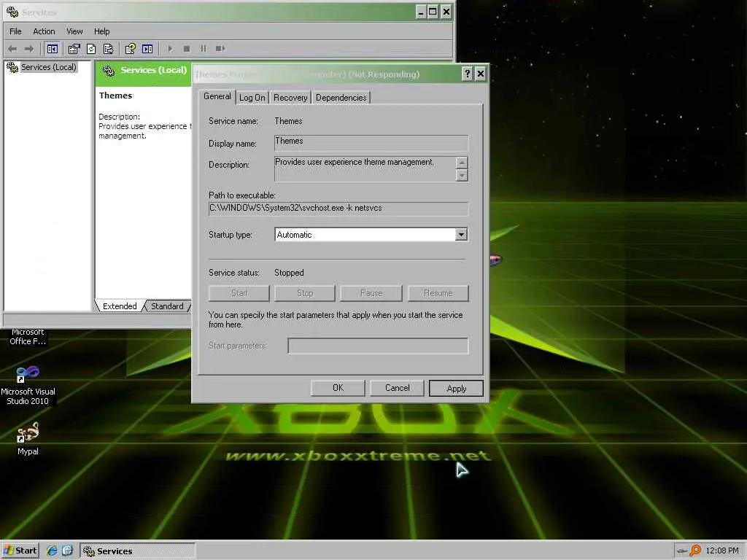
Task: Click the Help toolbar icon with question mark
Action: (130, 49)
